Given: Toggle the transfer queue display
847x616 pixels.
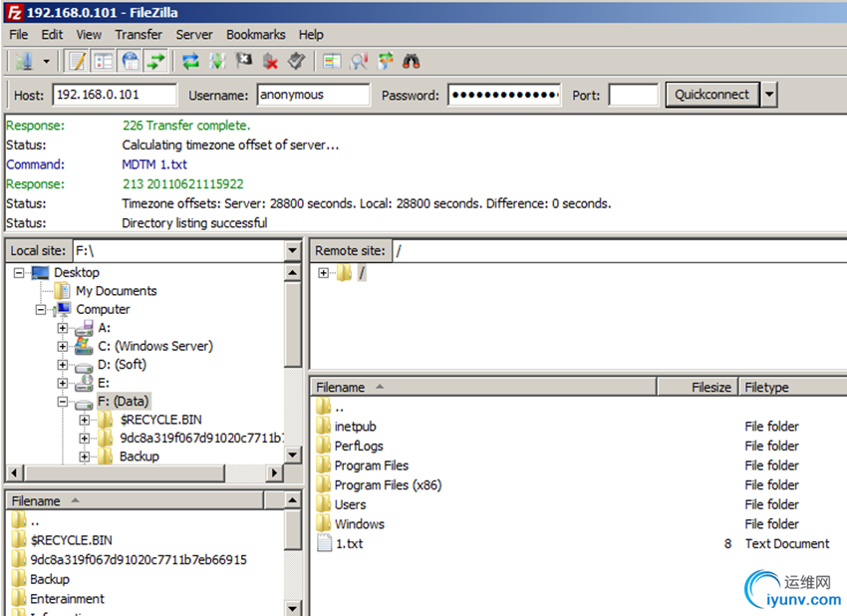Looking at the screenshot, I should (156, 61).
